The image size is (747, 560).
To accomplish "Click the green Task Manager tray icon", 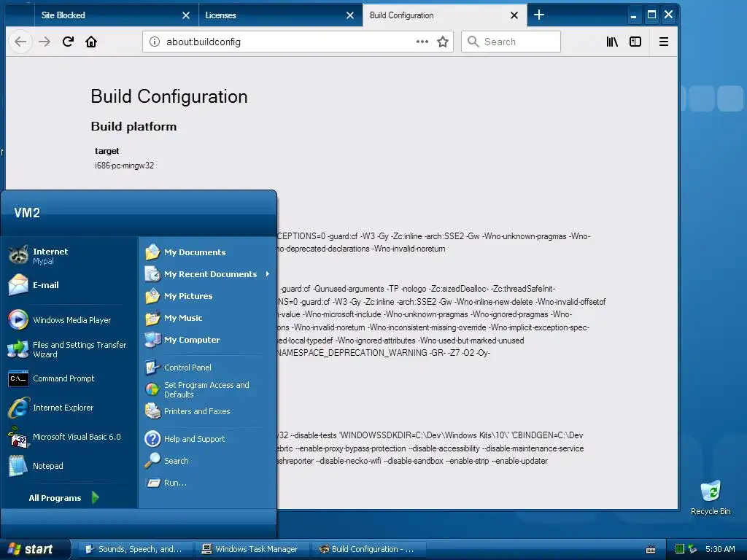I will pyautogui.click(x=680, y=549).
